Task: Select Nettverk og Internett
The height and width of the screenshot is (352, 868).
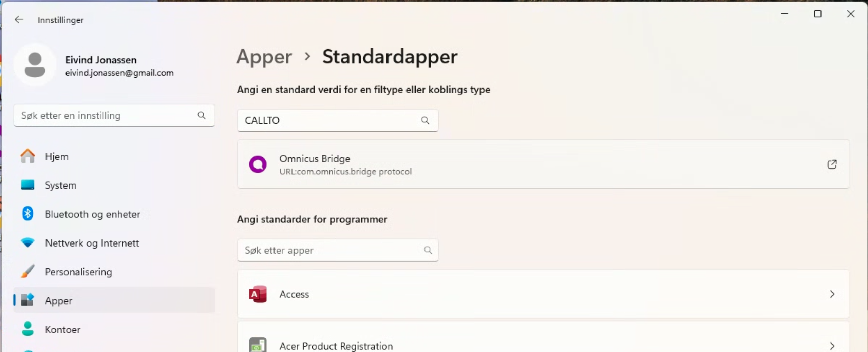Action: coord(92,243)
